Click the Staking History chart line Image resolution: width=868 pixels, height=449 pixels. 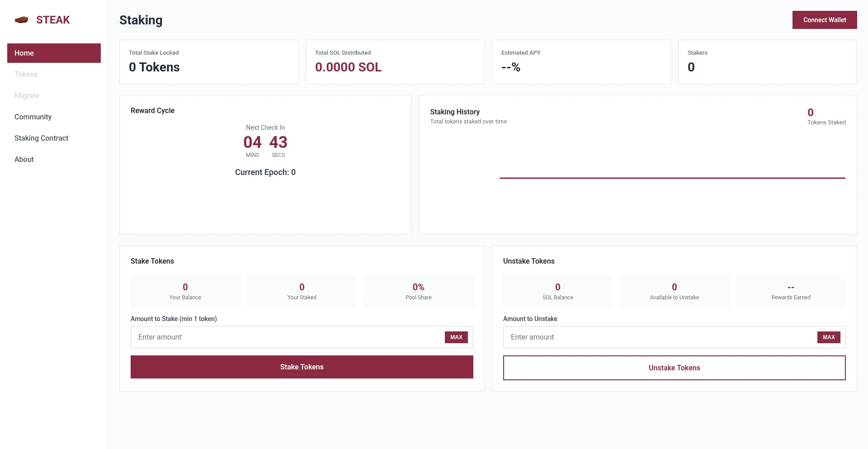tap(672, 178)
